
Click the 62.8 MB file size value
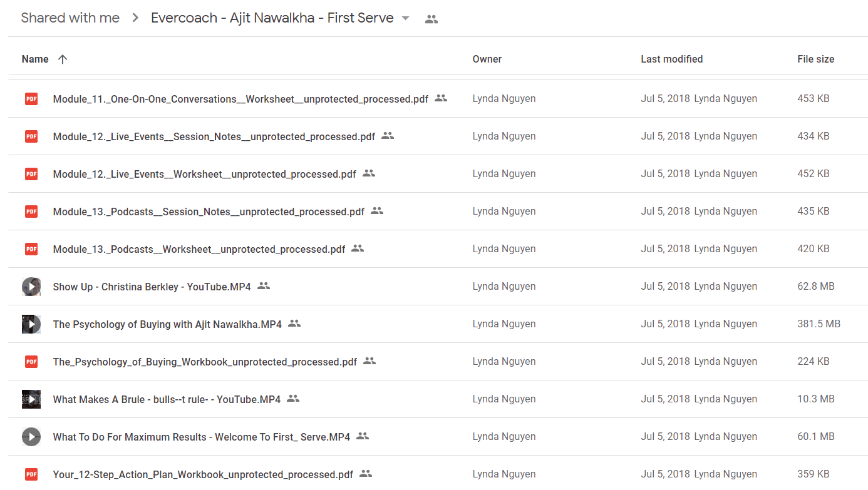point(816,286)
